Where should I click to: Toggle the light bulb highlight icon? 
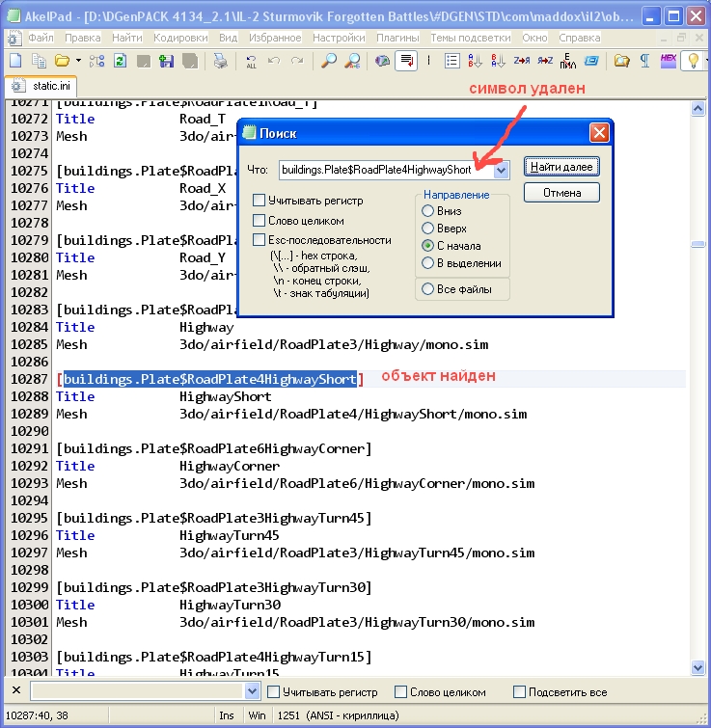click(693, 61)
